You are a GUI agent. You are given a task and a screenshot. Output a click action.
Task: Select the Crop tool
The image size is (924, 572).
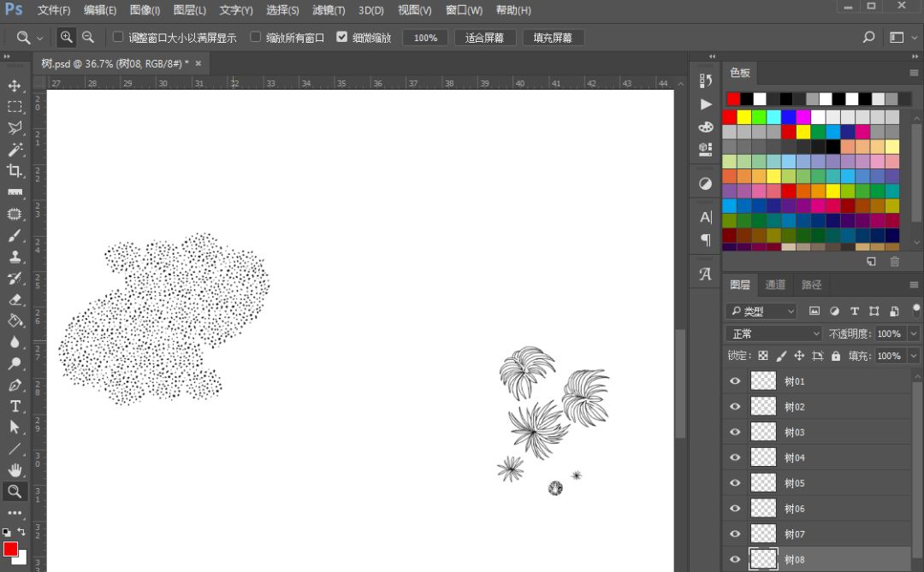(x=15, y=171)
